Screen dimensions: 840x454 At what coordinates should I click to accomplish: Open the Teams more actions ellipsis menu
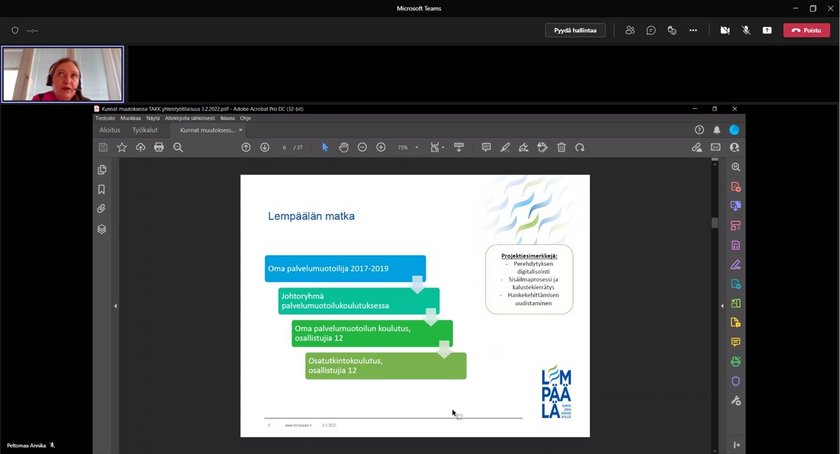tap(693, 30)
